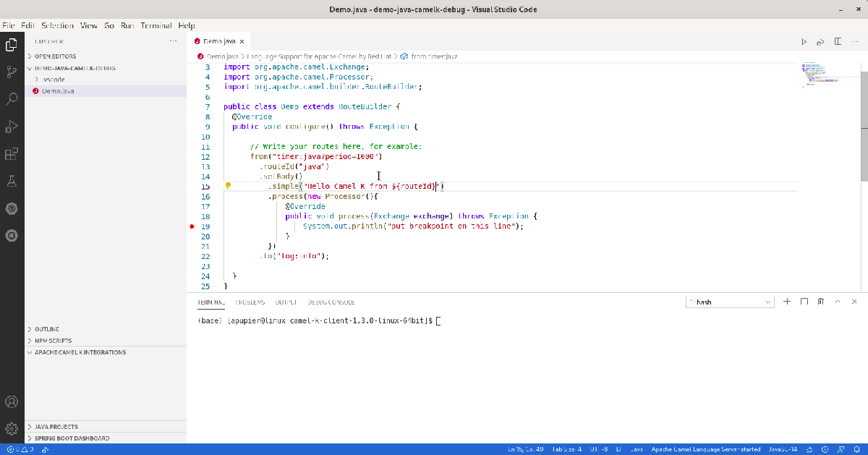Image resolution: width=868 pixels, height=455 pixels.
Task: Change UTF-8 file encoding
Action: click(600, 449)
